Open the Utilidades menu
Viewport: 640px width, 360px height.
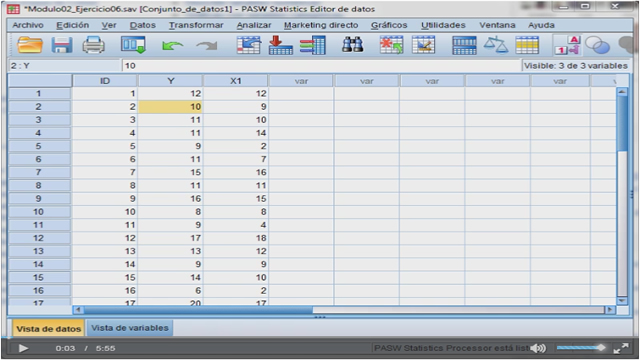click(443, 25)
